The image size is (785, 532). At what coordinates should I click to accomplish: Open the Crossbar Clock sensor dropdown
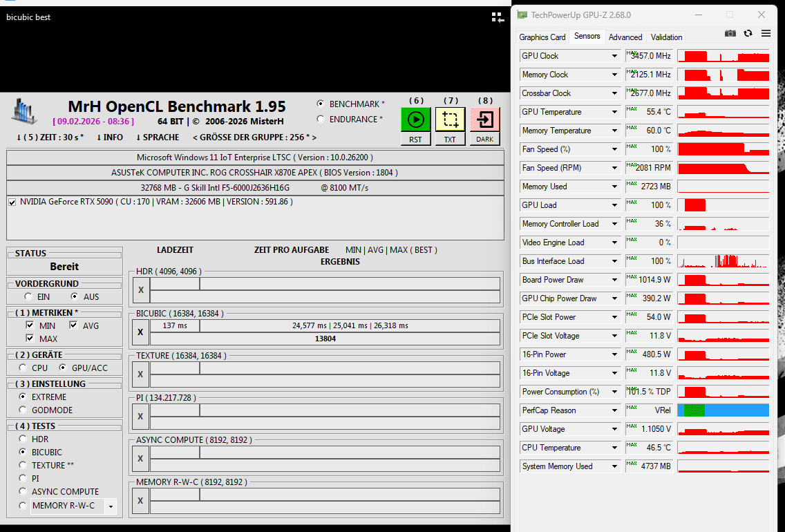click(x=614, y=93)
